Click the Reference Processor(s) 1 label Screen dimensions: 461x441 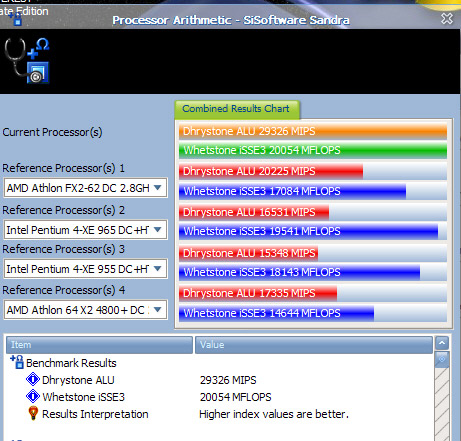(63, 168)
